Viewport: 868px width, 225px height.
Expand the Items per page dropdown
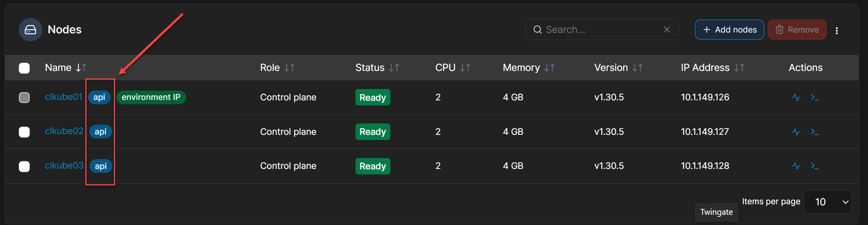(827, 202)
